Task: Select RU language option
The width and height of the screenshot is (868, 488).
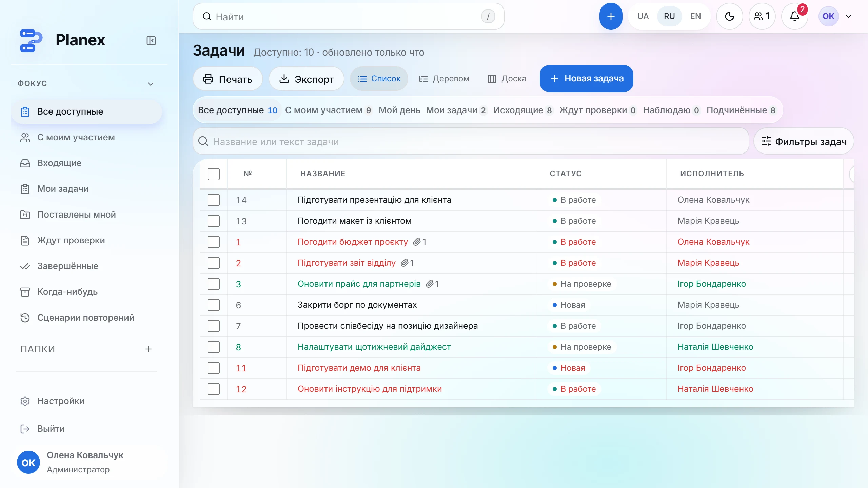Action: click(x=669, y=16)
